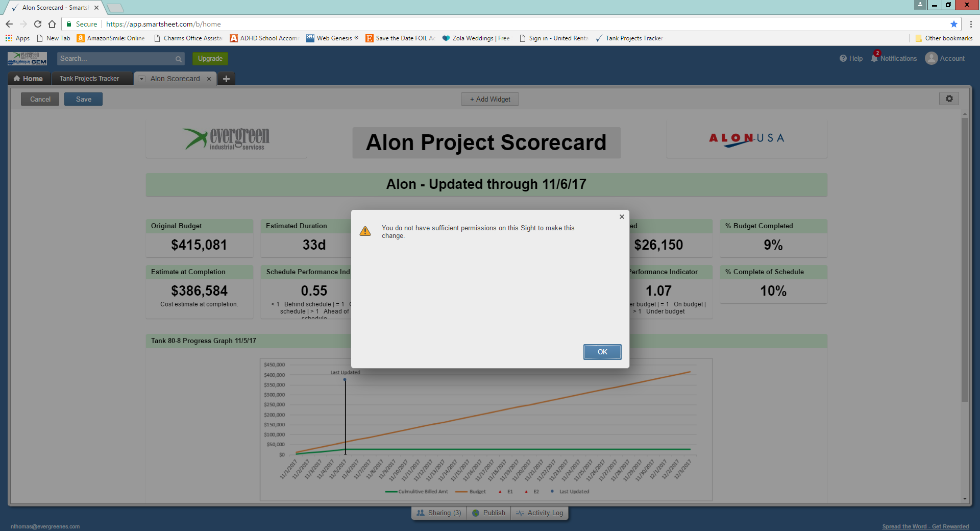Click the warning triangle icon
This screenshot has height=531, width=980.
pyautogui.click(x=365, y=231)
